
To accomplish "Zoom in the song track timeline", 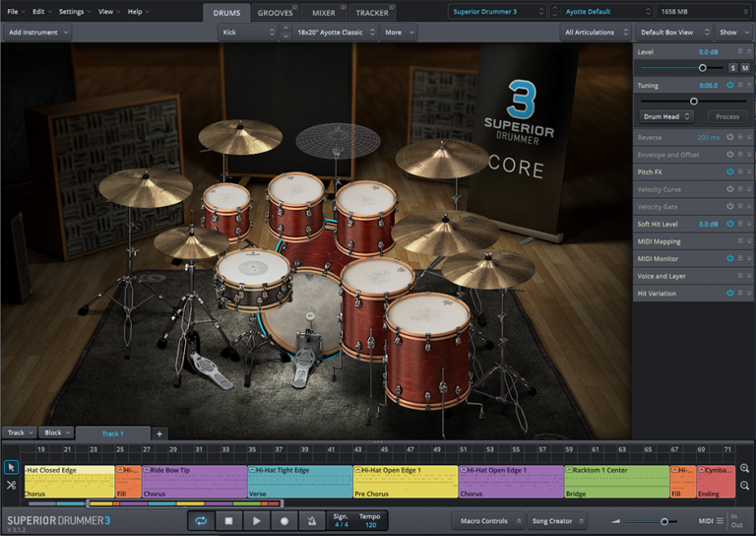I will [x=744, y=468].
